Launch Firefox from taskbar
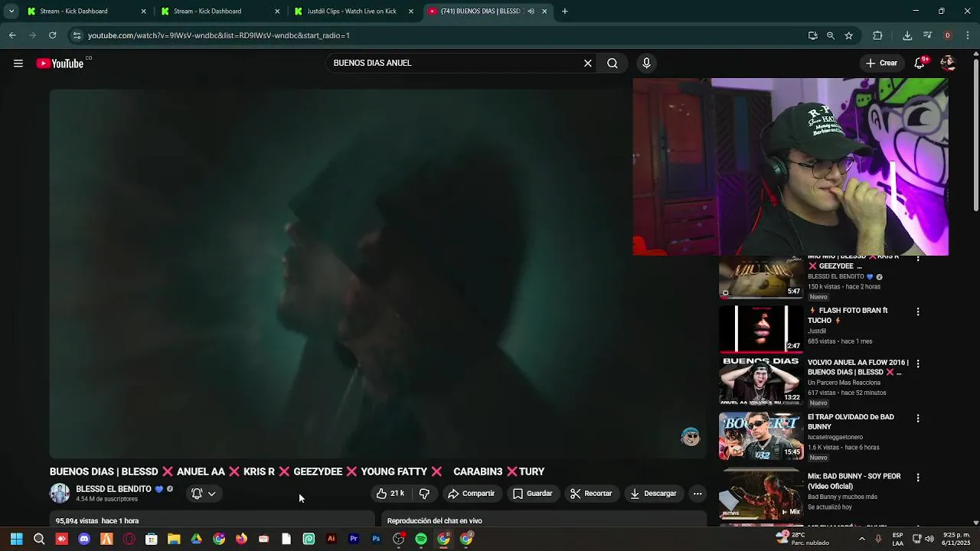 pyautogui.click(x=241, y=539)
